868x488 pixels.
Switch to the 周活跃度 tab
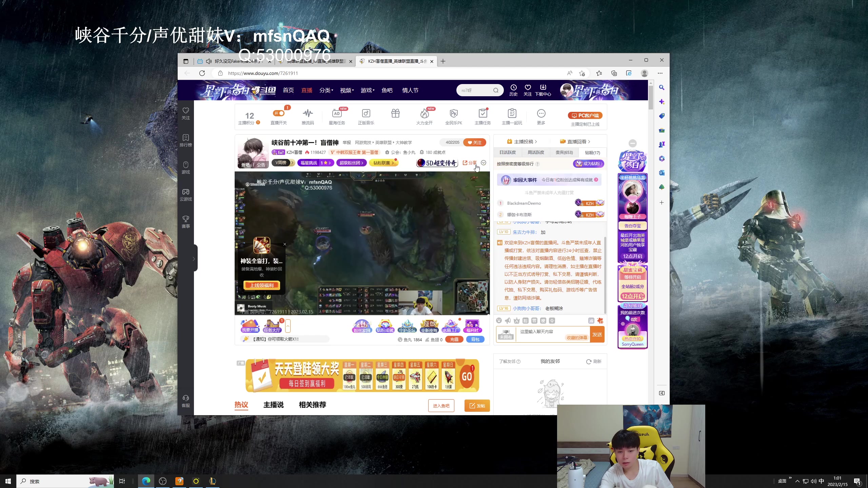click(x=536, y=152)
